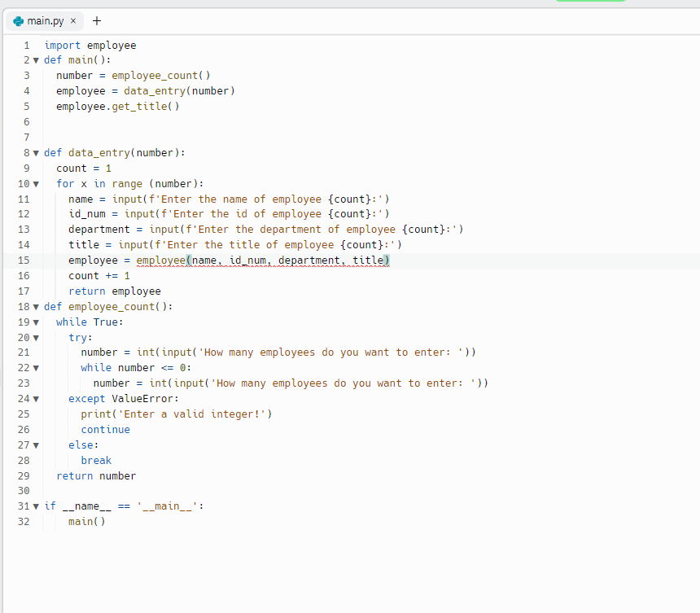Click the Python logo icon on the main.py tab

(16, 22)
